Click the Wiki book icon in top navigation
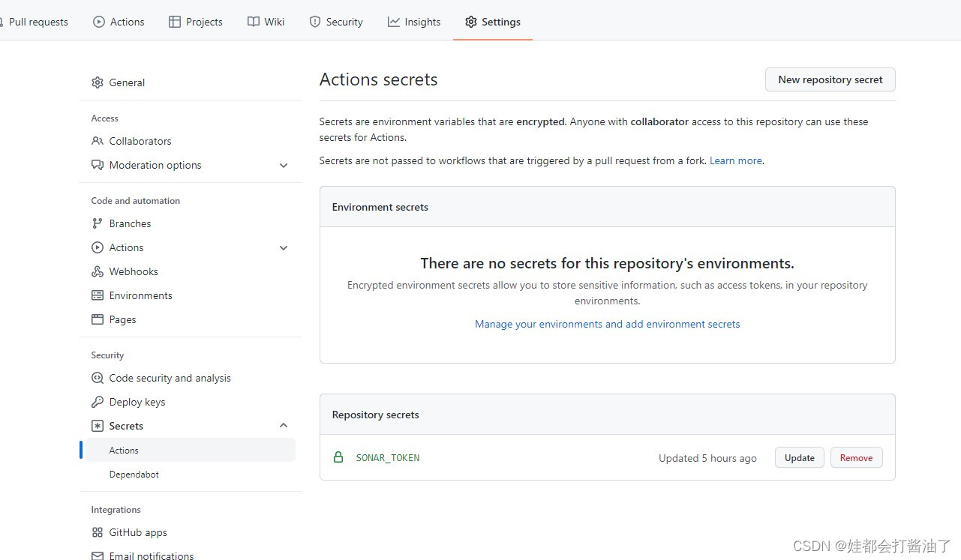 pyautogui.click(x=254, y=22)
